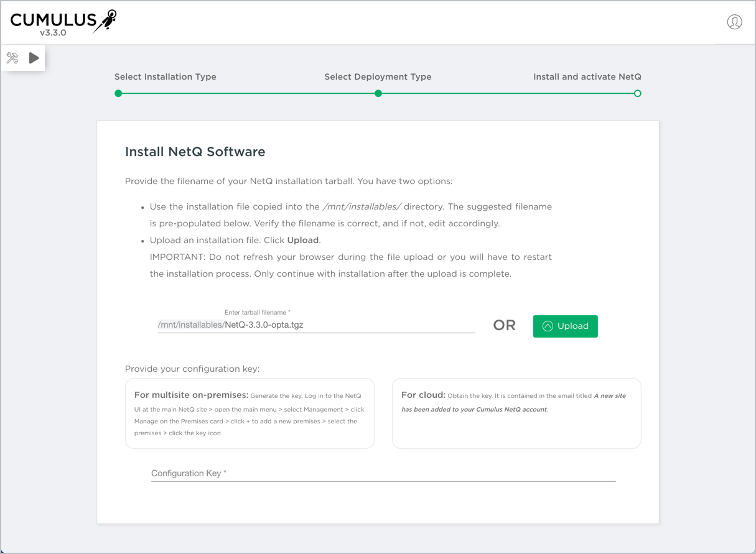The height and width of the screenshot is (554, 756).
Task: Select the Select Deployment Type step dot
Action: click(x=378, y=93)
